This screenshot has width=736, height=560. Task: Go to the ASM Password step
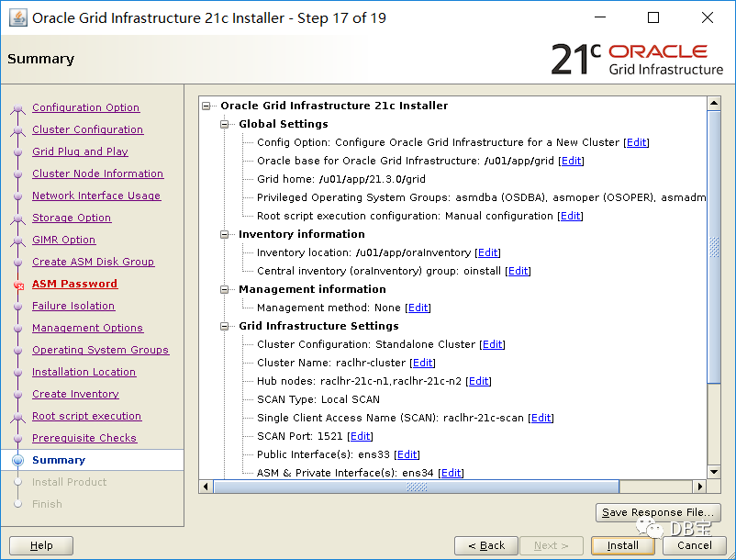pos(74,284)
